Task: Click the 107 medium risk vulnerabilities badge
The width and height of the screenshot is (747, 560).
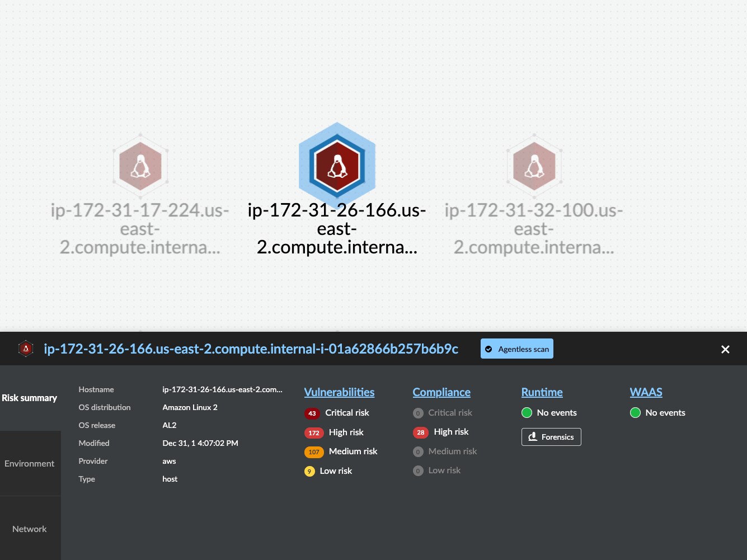Action: click(314, 452)
